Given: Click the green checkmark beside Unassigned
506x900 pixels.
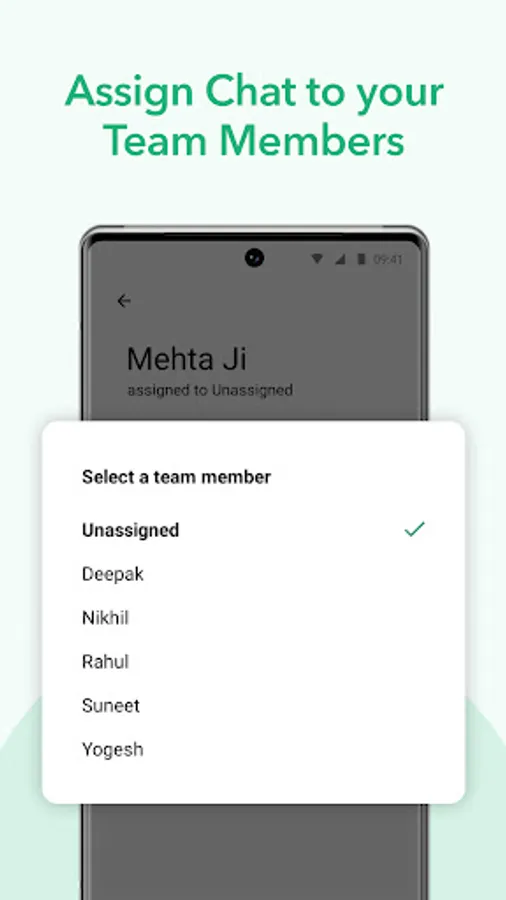Looking at the screenshot, I should 414,529.
